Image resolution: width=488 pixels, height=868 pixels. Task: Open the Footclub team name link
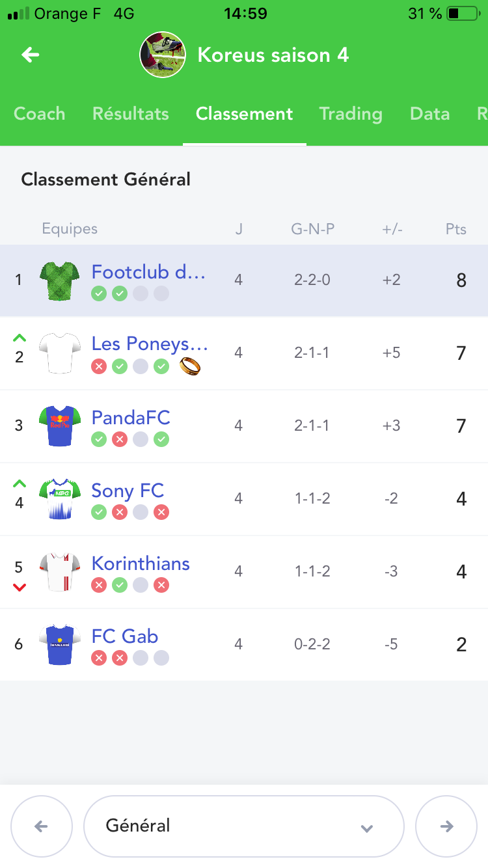(x=148, y=271)
